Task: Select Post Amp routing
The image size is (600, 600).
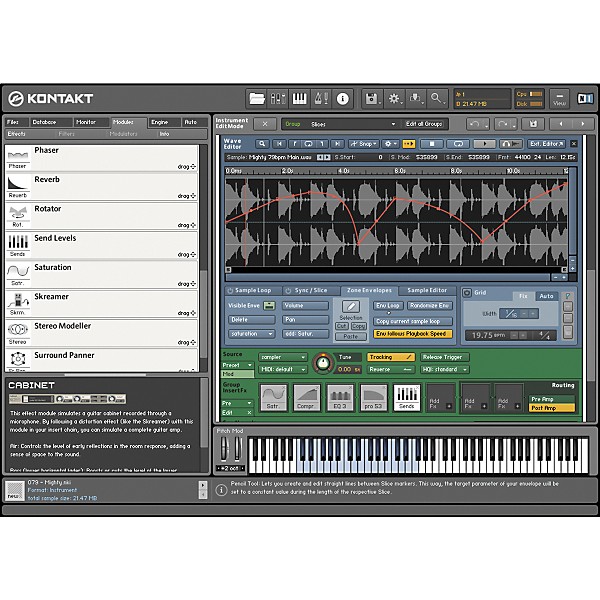Action: [x=551, y=408]
